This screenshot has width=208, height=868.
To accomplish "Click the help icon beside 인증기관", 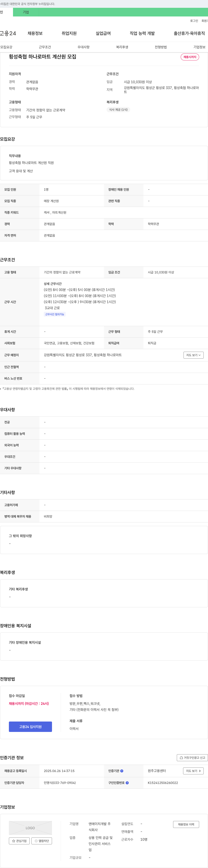I will click(122, 771).
